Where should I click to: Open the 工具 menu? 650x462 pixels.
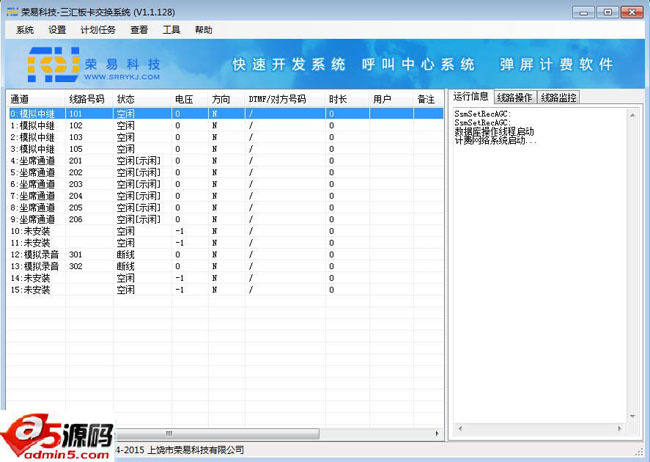click(x=171, y=30)
